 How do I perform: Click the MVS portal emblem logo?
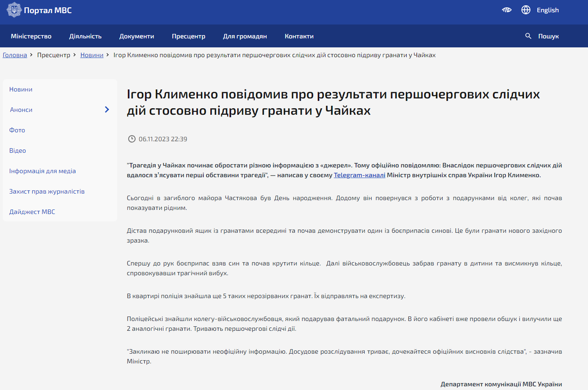(x=14, y=10)
